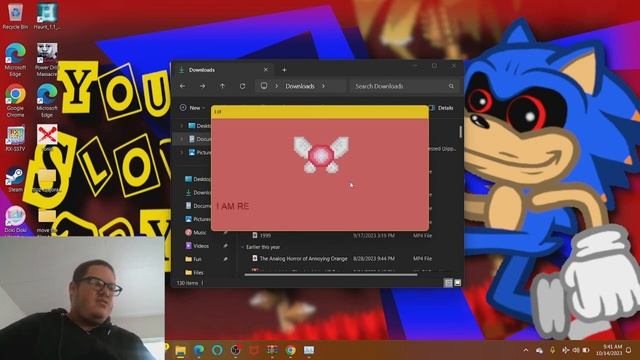Image resolution: width=640 pixels, height=360 pixels.
Task: Select pinned Music in sidebar
Action: (200, 232)
